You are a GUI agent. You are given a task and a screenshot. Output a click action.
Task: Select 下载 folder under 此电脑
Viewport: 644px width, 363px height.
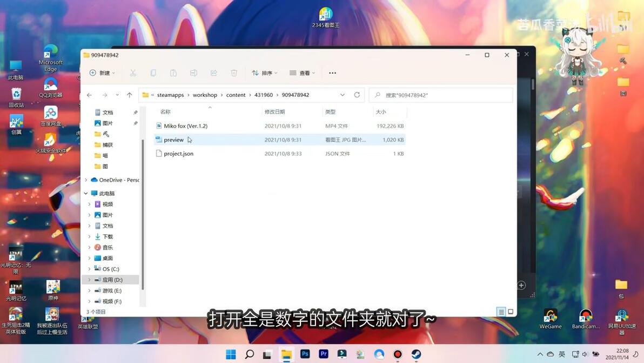(x=108, y=236)
